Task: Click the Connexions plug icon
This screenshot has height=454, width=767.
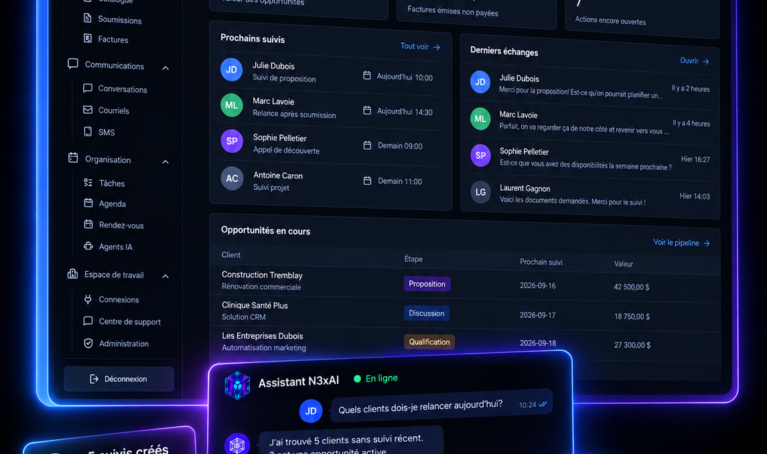Action: [x=88, y=299]
